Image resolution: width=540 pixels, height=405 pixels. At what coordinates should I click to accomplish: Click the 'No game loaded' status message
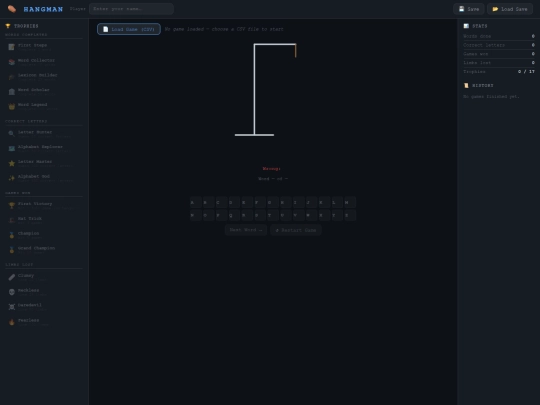(x=224, y=29)
